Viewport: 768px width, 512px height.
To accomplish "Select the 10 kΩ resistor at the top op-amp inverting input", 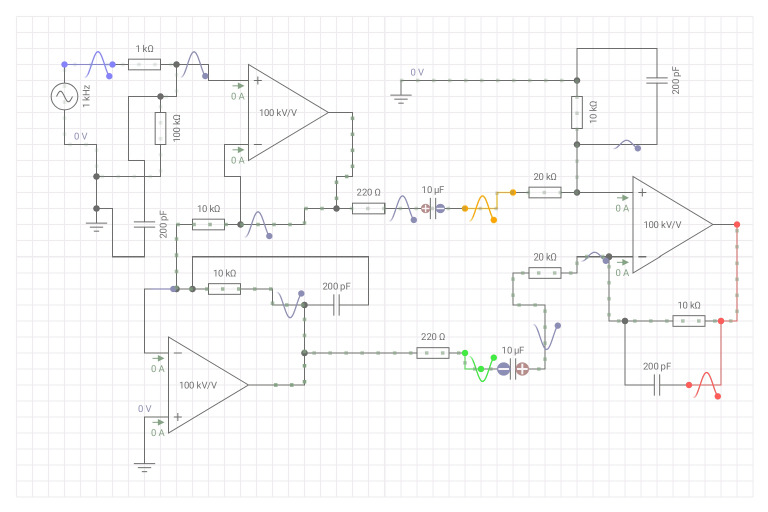I will (209, 224).
